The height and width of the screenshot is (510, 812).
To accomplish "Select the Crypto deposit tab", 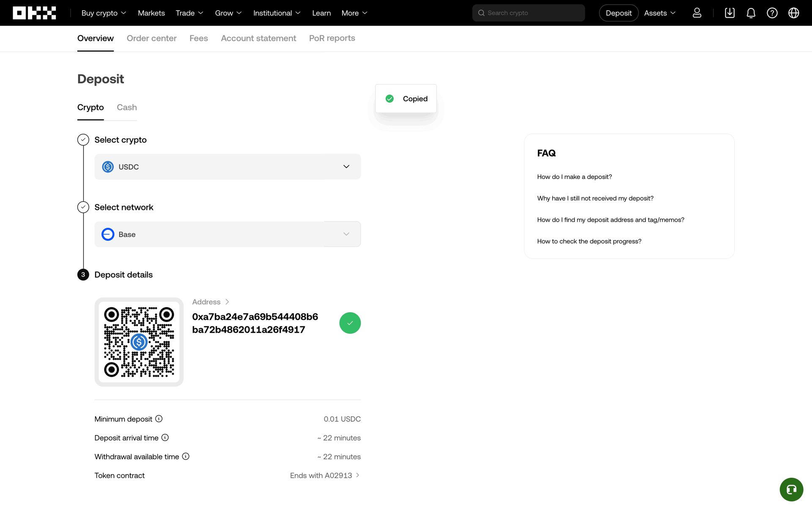I will coord(91,107).
